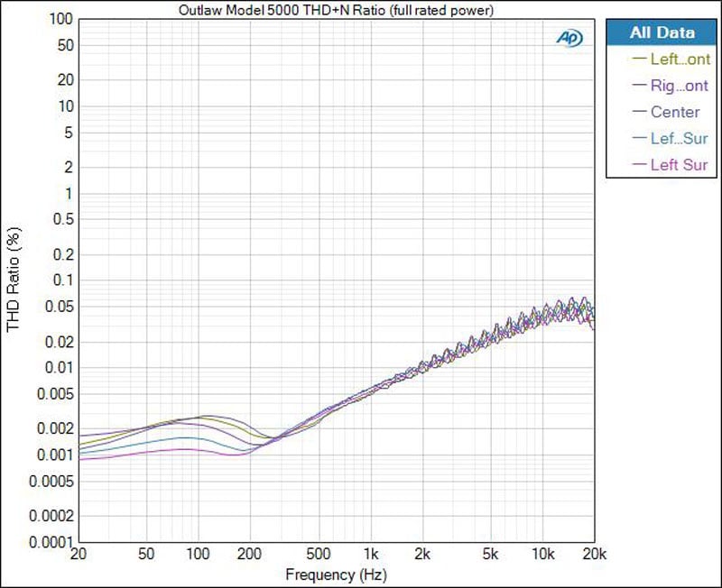
Task: Toggle the Center trace in legend
Action: [x=674, y=112]
